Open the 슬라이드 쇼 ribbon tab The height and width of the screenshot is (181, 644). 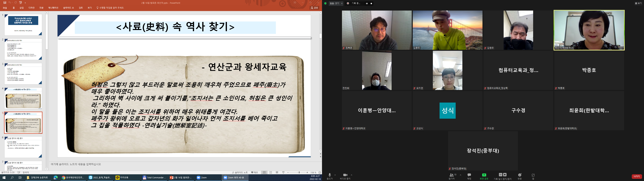[x=68, y=8]
